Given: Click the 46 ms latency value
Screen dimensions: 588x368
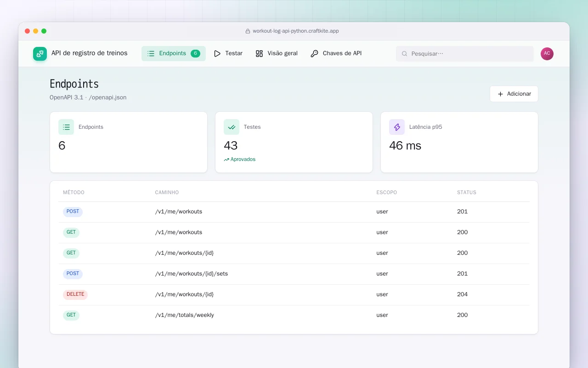Looking at the screenshot, I should click(x=405, y=145).
